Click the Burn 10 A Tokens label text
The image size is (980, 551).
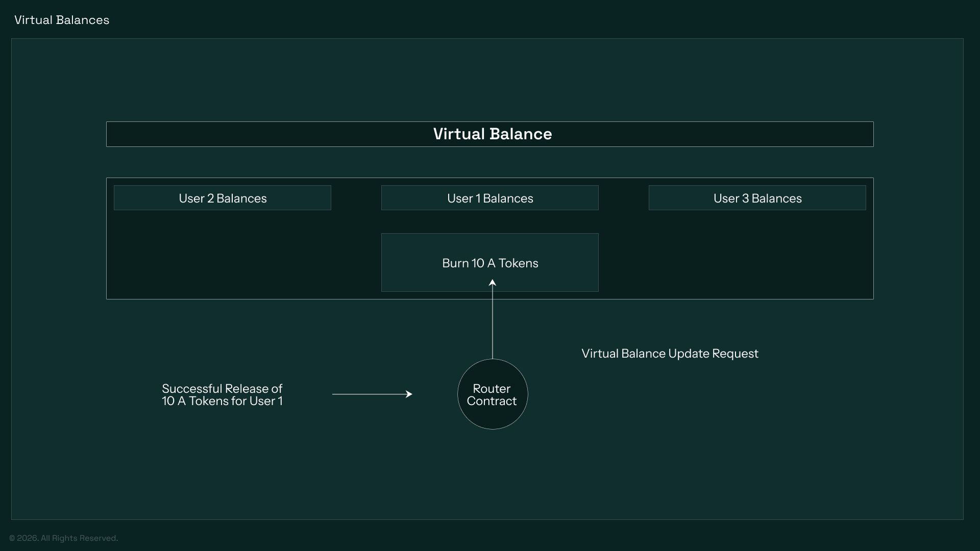490,263
